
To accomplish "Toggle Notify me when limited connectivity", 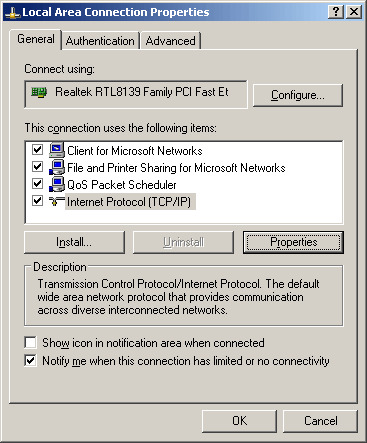I will pyautogui.click(x=30, y=360).
